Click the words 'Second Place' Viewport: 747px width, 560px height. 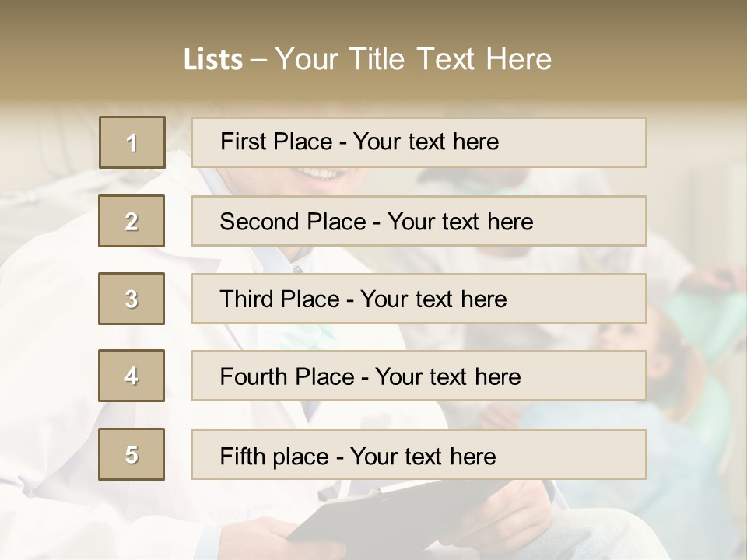pyautogui.click(x=293, y=222)
